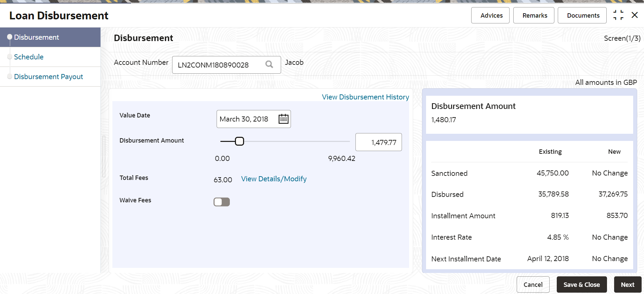This screenshot has height=294, width=644.
Task: Close the Loan Disbursement screen
Action: click(x=634, y=15)
